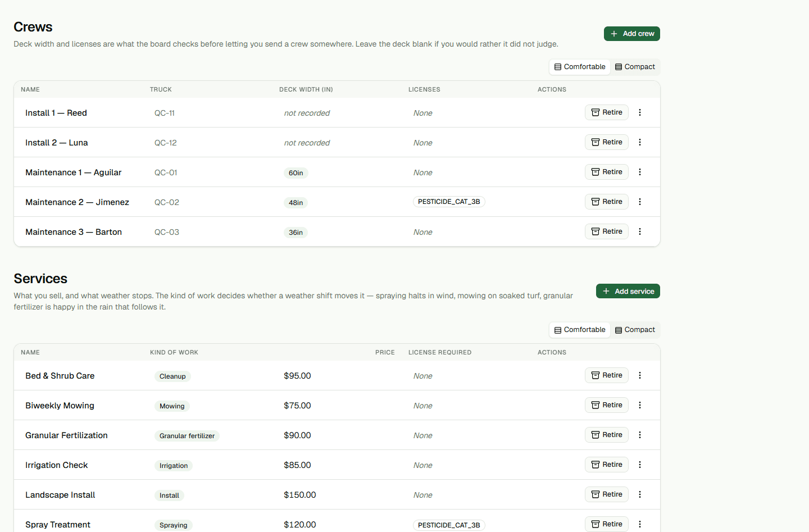
Task: Open more options for Irrigation Check
Action: click(640, 465)
